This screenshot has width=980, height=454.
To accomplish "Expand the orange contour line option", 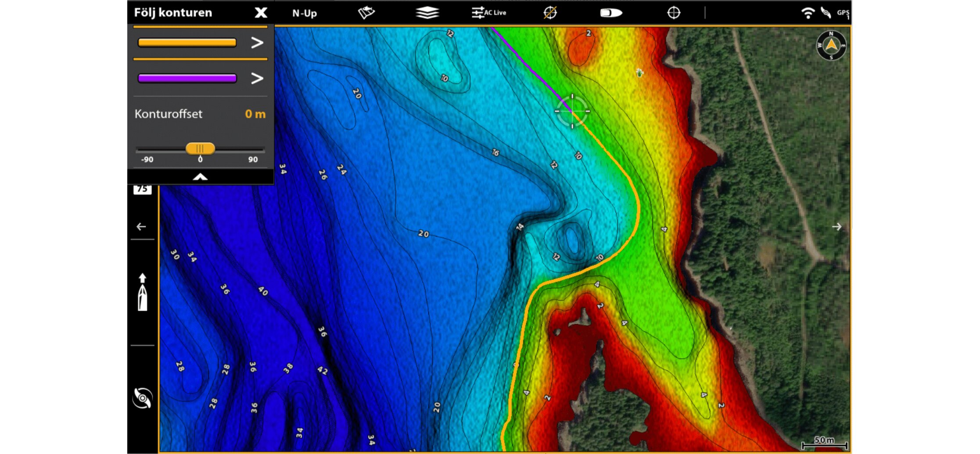I will (x=257, y=43).
